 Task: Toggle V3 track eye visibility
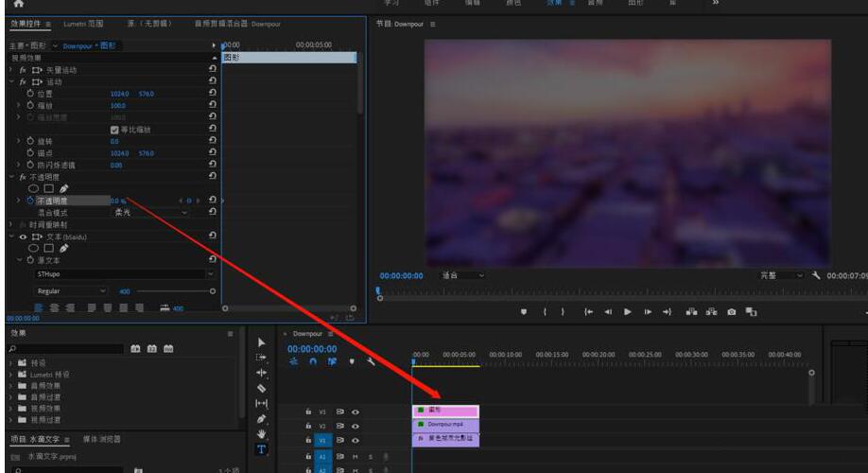[356, 412]
